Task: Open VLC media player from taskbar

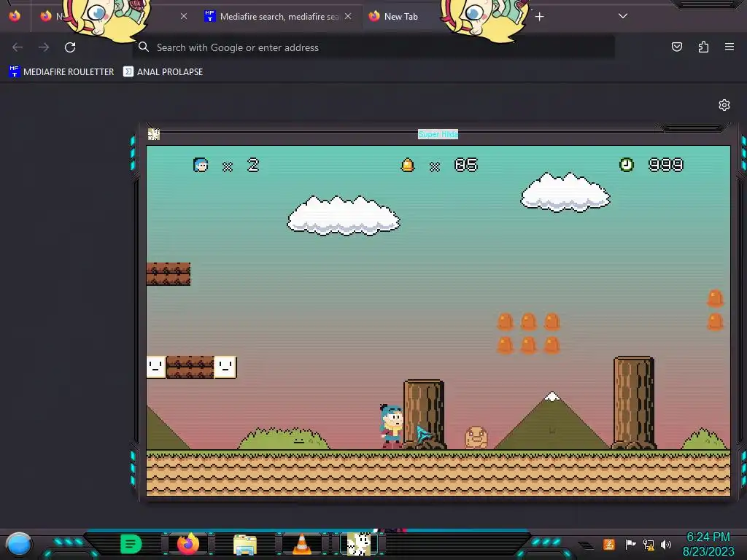Action: click(301, 544)
